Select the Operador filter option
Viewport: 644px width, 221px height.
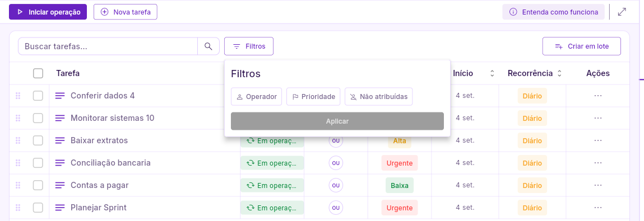pyautogui.click(x=257, y=97)
